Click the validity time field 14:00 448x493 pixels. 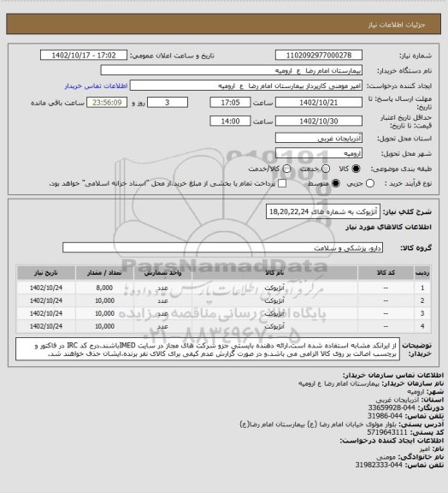(x=230, y=121)
